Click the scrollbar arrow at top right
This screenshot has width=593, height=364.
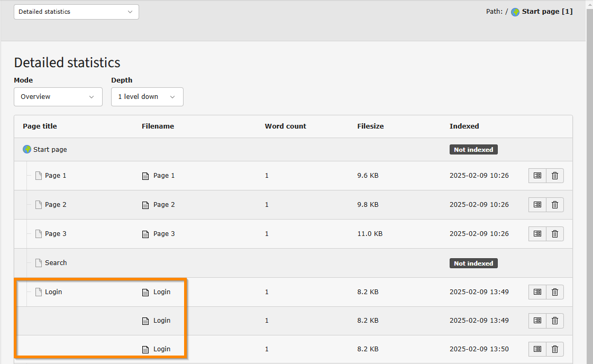pos(589,4)
